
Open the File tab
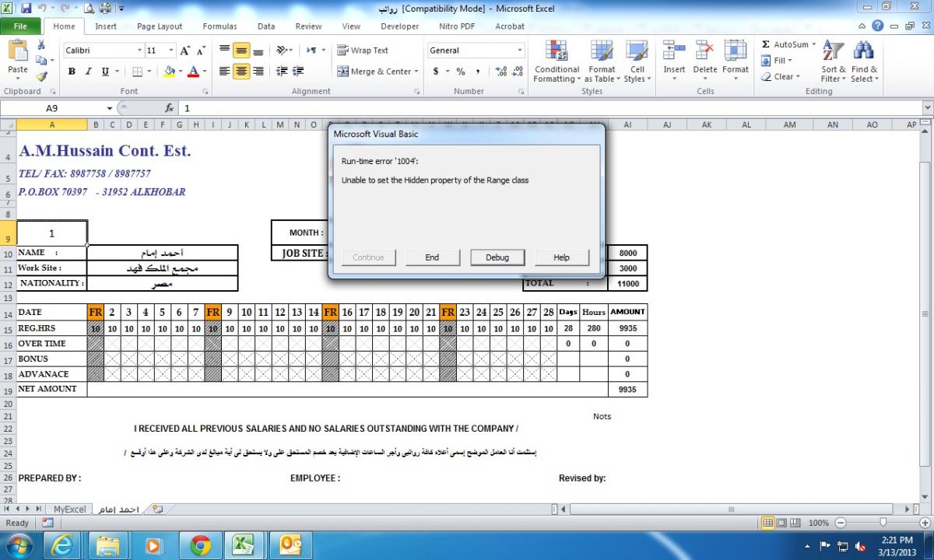click(21, 26)
